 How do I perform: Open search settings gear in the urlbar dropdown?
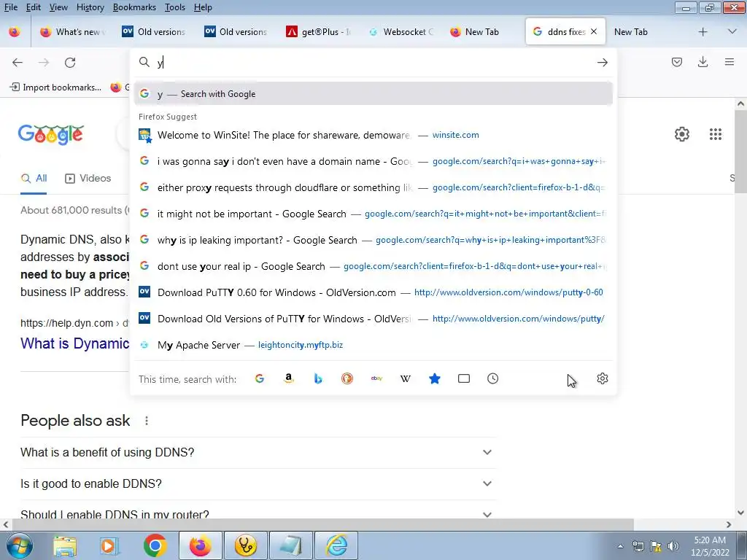tap(602, 378)
